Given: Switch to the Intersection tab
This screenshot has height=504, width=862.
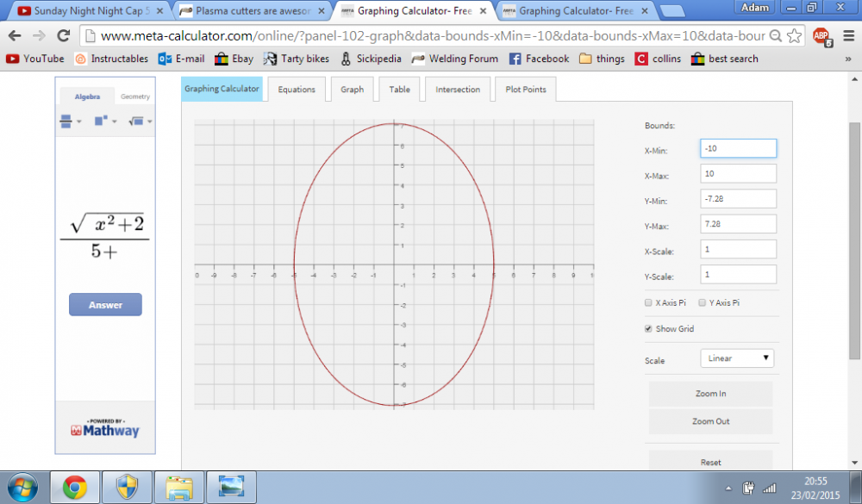Looking at the screenshot, I should (x=458, y=89).
